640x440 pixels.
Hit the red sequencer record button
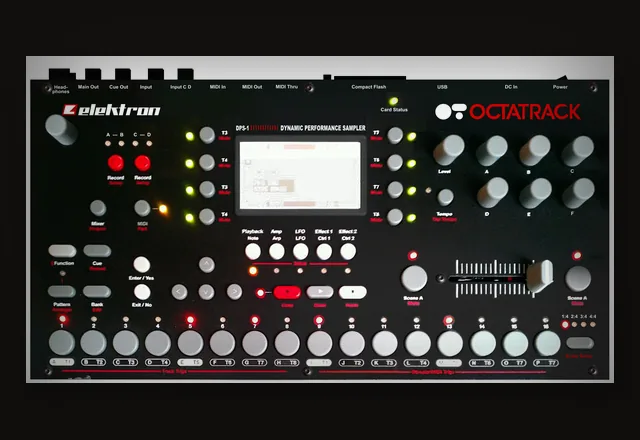287,292
